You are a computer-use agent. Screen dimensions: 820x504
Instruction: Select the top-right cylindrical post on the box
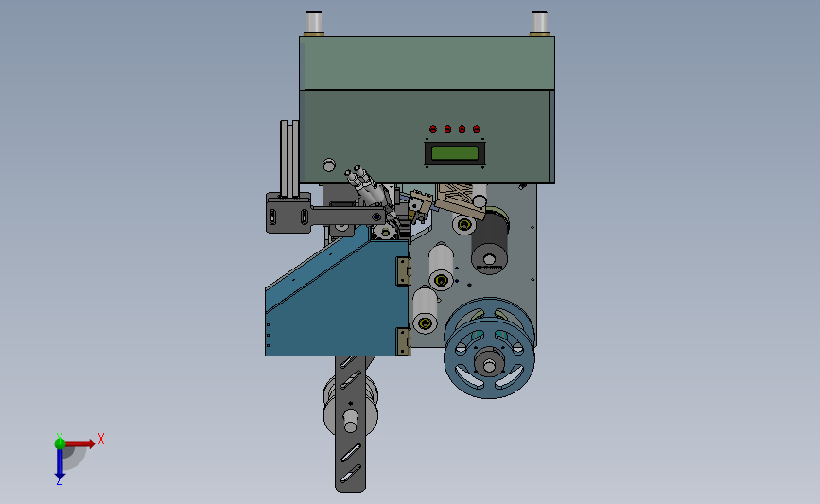click(539, 24)
